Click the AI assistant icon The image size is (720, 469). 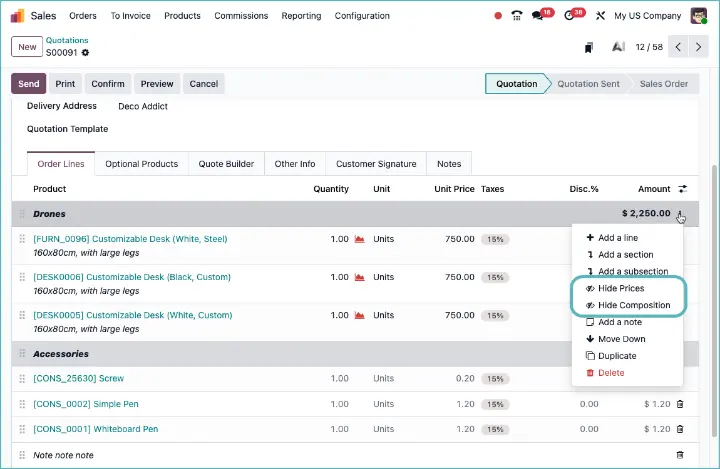tap(618, 47)
